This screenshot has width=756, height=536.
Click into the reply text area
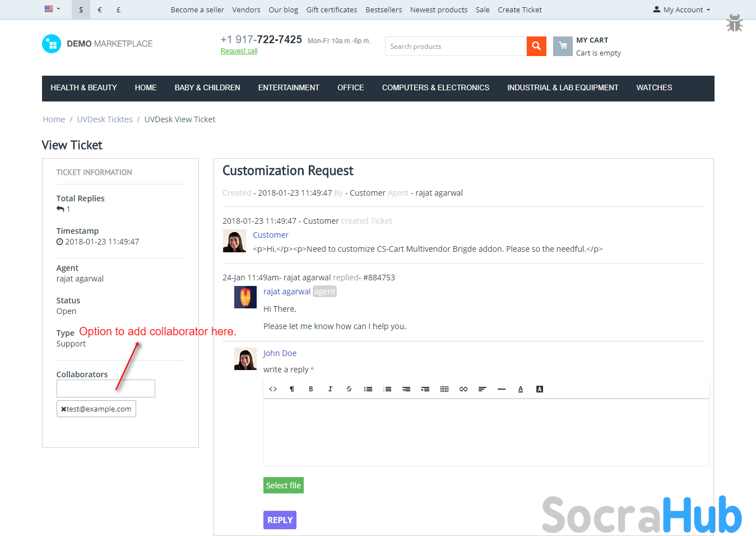486,432
